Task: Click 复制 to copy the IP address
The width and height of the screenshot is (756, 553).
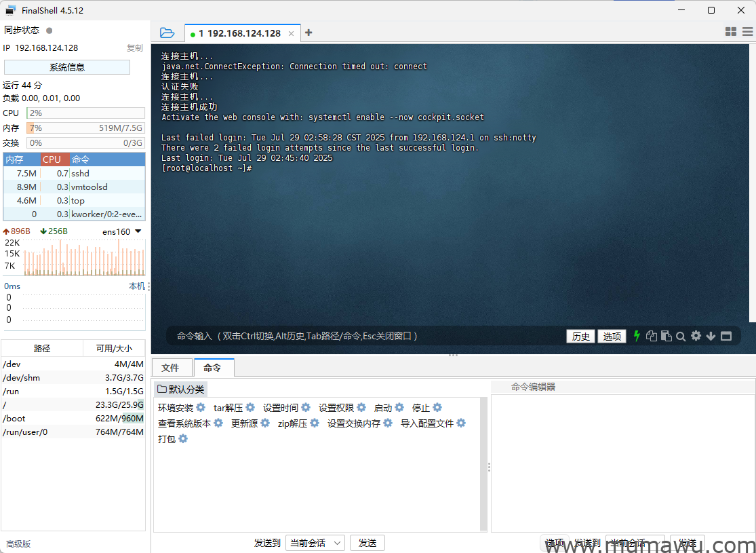Action: pos(134,47)
